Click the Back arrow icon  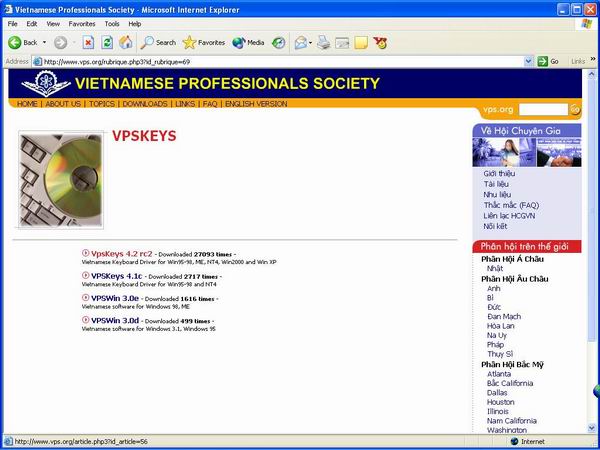[x=15, y=42]
